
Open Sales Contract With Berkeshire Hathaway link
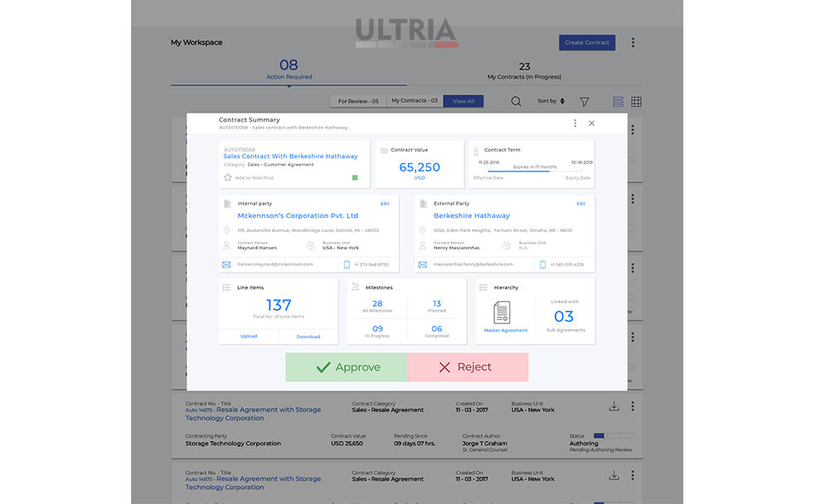pyautogui.click(x=290, y=156)
